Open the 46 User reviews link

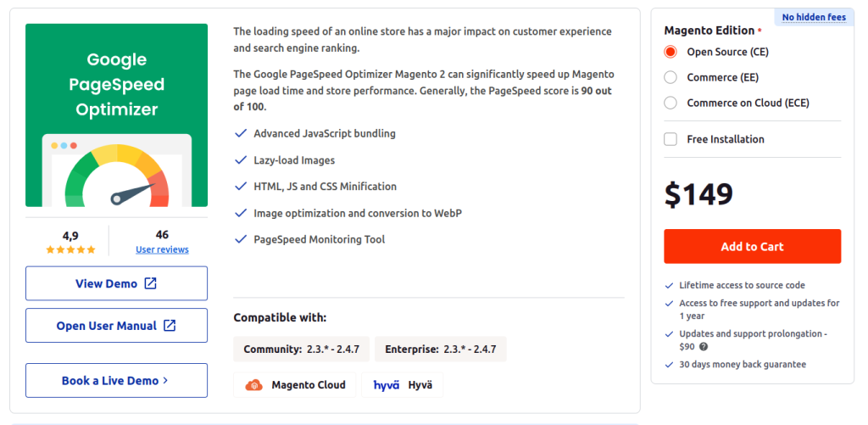pyautogui.click(x=162, y=249)
